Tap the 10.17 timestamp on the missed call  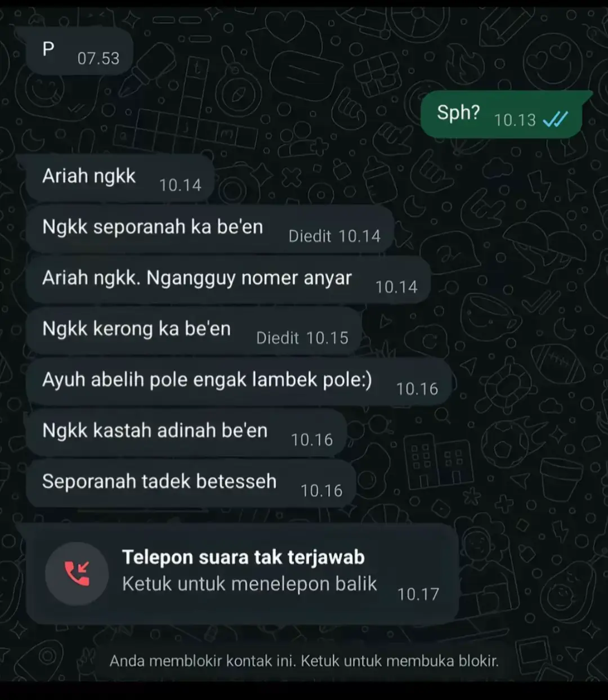tap(418, 594)
